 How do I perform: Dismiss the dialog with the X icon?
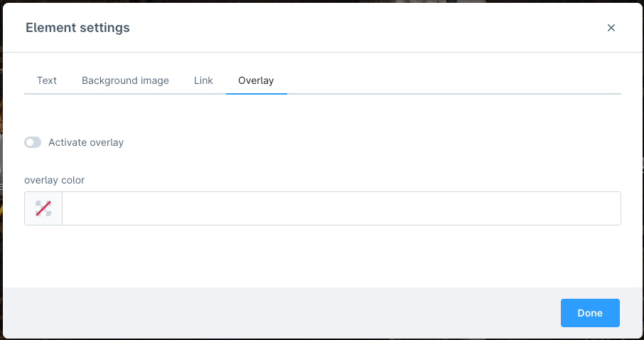611,28
